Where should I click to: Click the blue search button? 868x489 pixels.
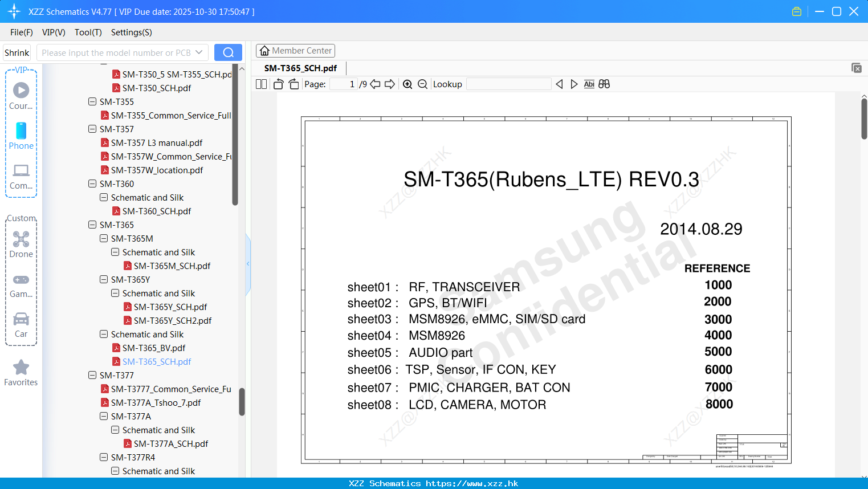click(228, 52)
